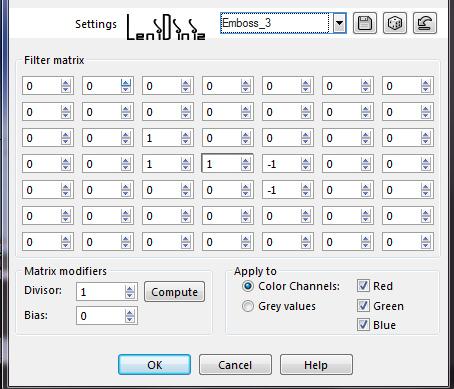Screen dimensions: 454x389
Task: Click the reset to default arrow icon
Action: (x=425, y=23)
